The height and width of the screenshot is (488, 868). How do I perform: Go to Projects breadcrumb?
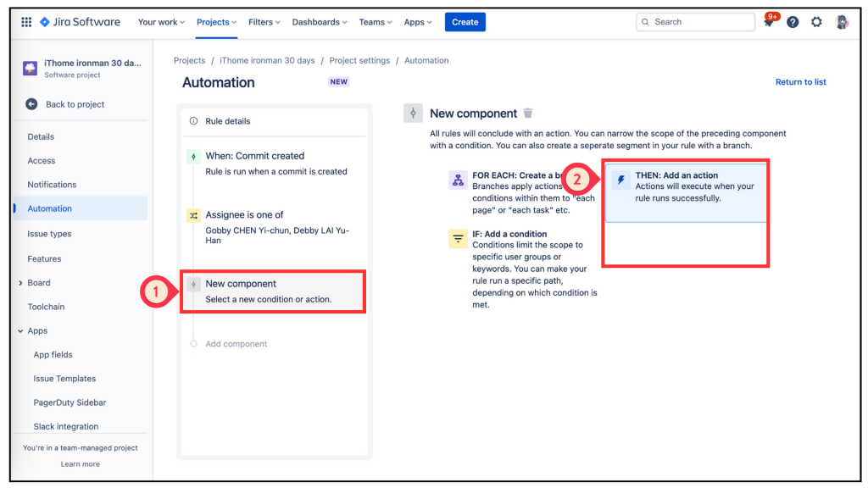pos(189,60)
